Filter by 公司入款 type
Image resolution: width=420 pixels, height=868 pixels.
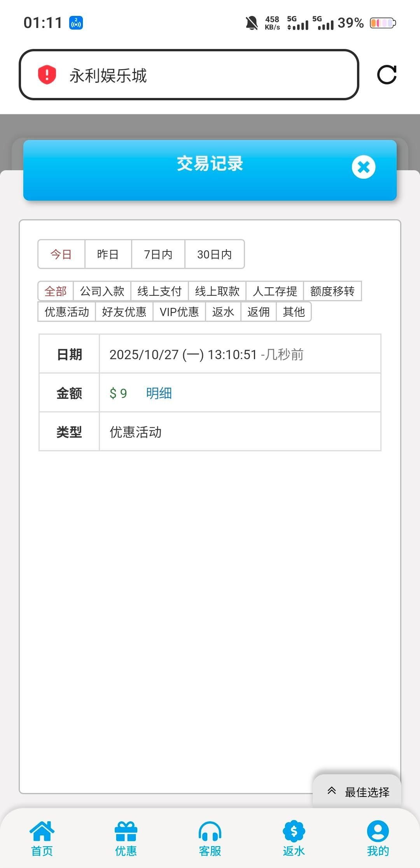(x=102, y=291)
